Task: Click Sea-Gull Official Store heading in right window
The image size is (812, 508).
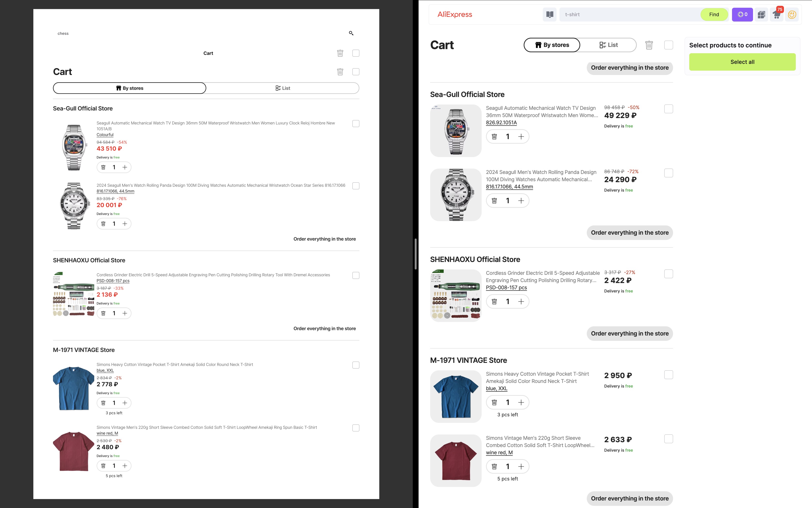Action: [x=467, y=94]
